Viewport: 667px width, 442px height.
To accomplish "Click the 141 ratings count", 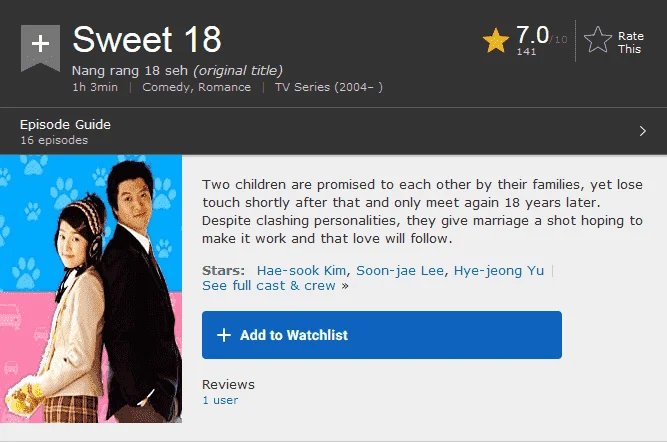I will pos(526,51).
